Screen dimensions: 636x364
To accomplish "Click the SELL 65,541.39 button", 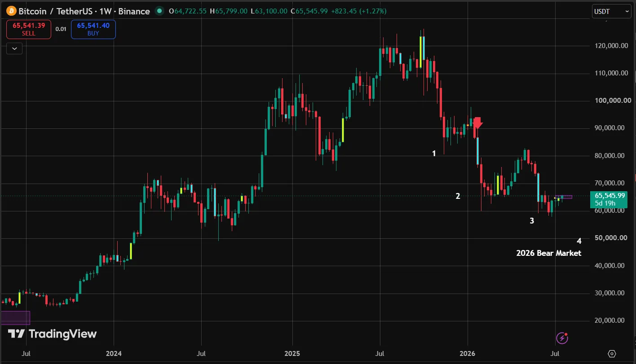I will (29, 29).
